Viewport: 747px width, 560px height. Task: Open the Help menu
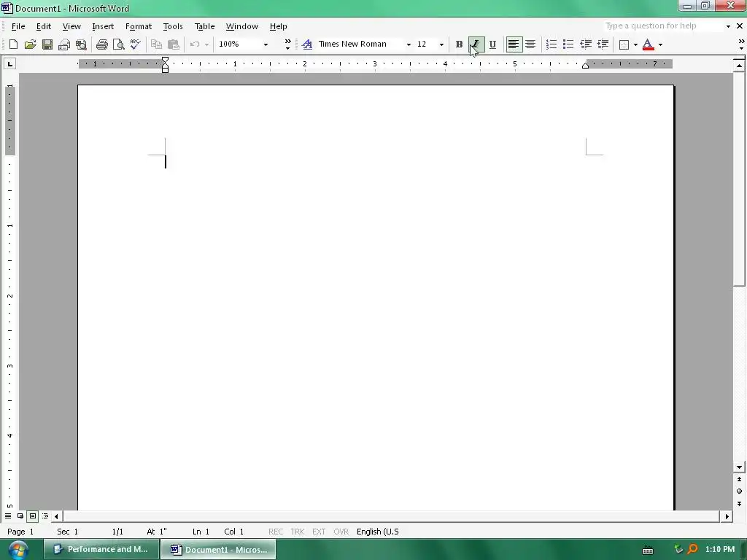(278, 26)
